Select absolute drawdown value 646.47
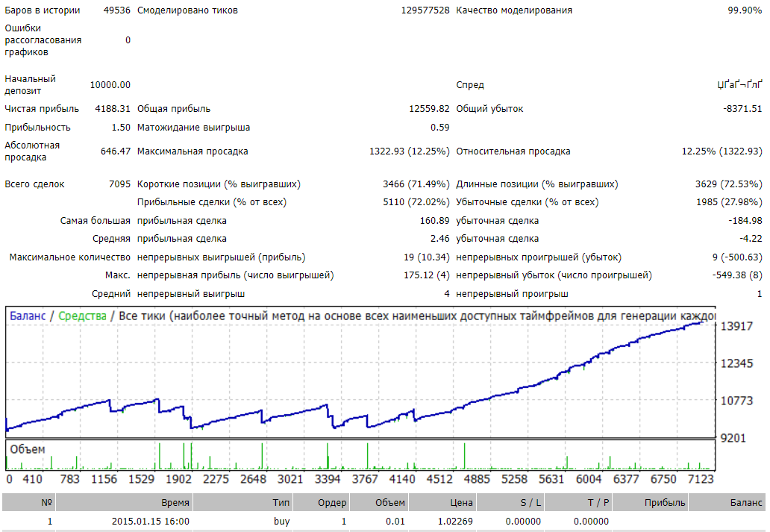The width and height of the screenshot is (770, 532). [116, 151]
